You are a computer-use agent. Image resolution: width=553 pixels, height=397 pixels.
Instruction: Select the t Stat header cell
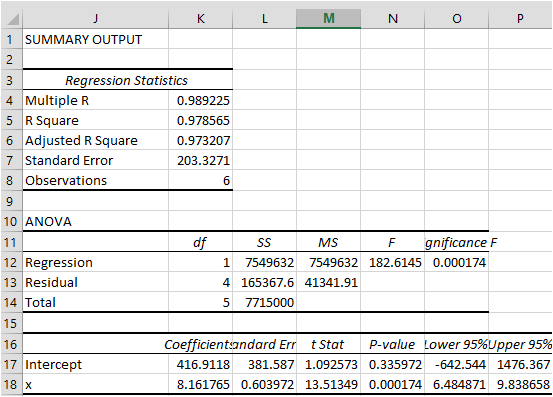tap(328, 344)
